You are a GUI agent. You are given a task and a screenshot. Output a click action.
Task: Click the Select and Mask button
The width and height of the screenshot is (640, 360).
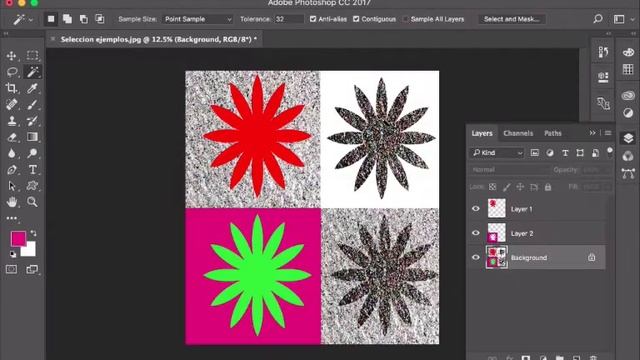click(511, 19)
